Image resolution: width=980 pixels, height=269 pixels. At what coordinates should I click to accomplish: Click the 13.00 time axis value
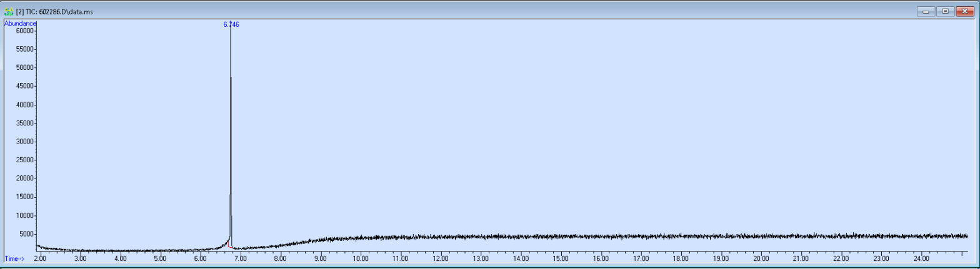pos(481,258)
